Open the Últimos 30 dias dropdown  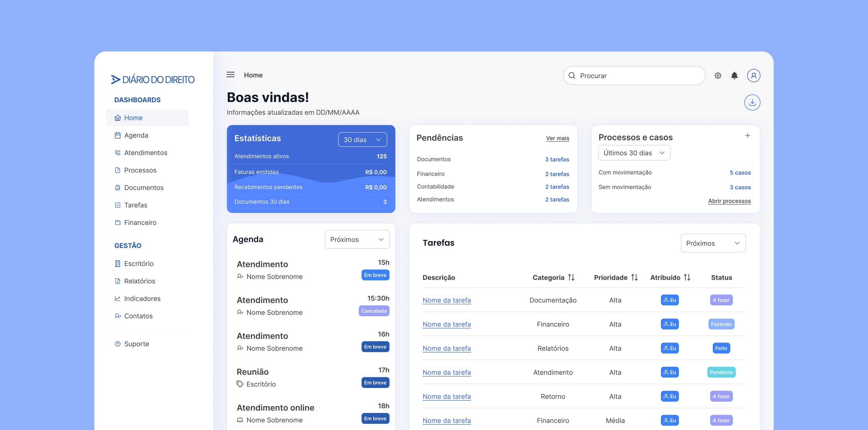pyautogui.click(x=634, y=153)
